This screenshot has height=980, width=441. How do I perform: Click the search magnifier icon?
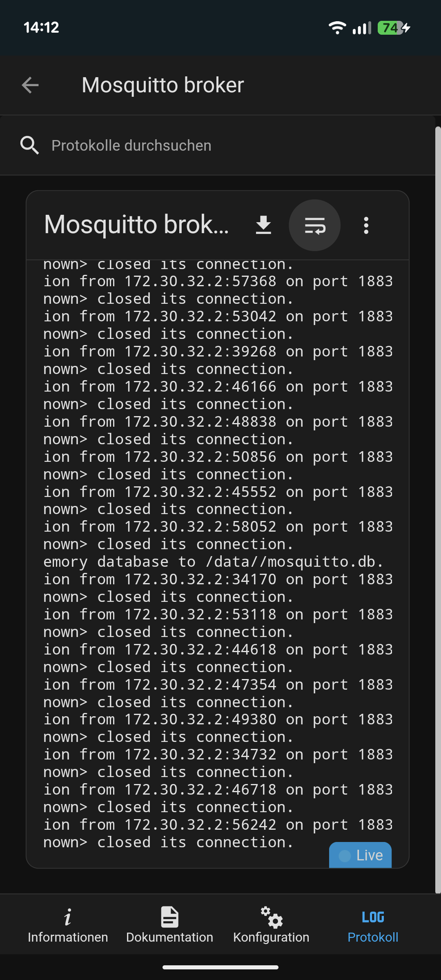[x=29, y=145]
